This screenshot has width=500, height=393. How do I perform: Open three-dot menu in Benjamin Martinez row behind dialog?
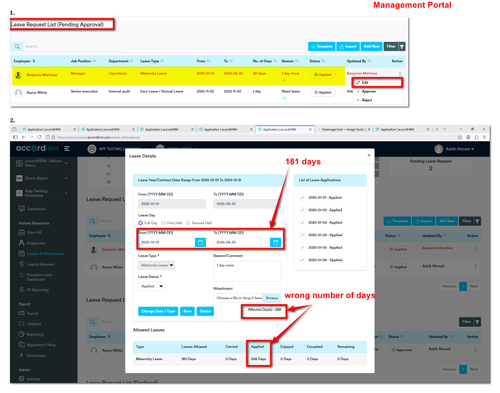pos(475,249)
